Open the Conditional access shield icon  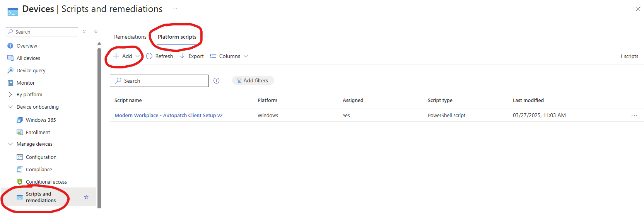point(20,182)
